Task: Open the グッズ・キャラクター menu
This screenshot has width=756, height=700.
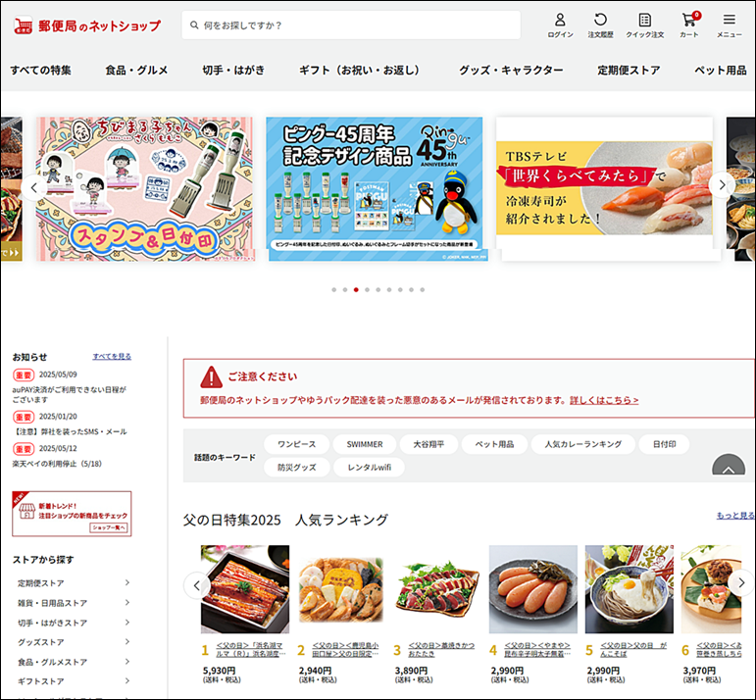Action: 511,71
